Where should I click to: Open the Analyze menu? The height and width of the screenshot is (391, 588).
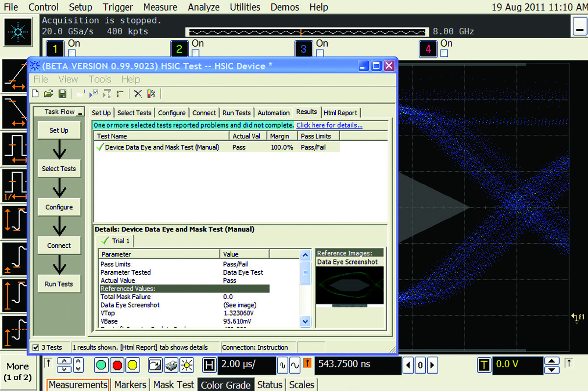(x=204, y=7)
